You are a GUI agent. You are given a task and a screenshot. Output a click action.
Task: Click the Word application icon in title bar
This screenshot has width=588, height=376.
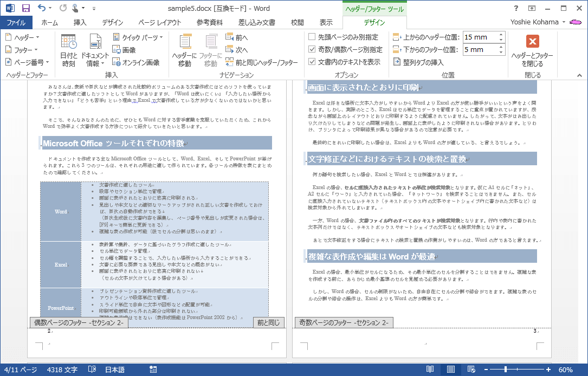coord(10,8)
